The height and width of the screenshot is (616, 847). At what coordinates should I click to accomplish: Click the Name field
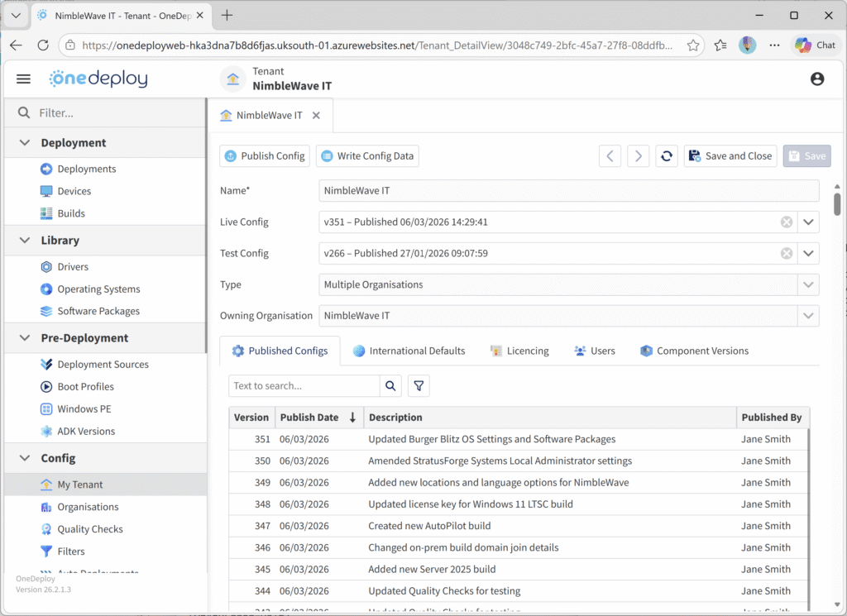coord(569,190)
